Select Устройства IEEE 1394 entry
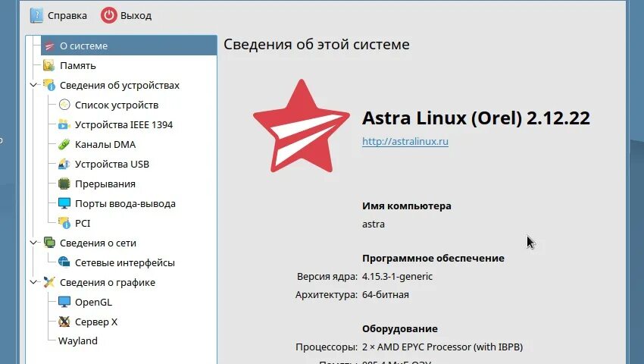Screen dimensions: 644x364 [x=123, y=124]
